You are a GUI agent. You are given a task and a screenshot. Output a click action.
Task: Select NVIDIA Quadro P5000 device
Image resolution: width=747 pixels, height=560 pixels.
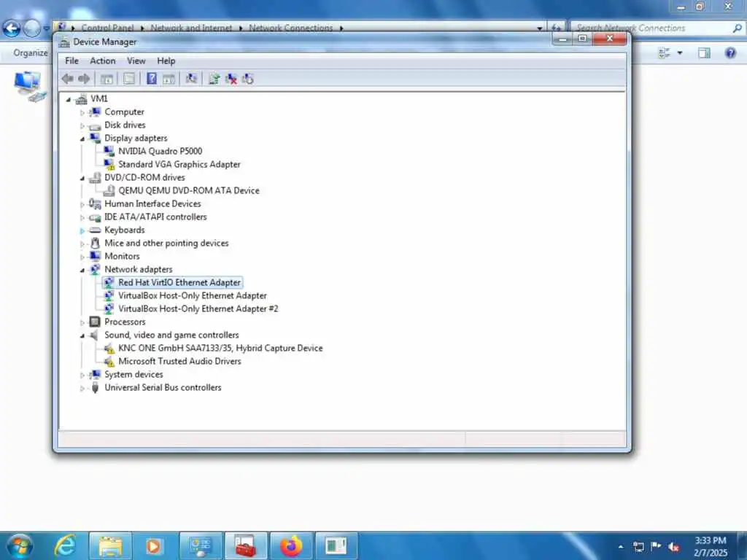tap(160, 151)
